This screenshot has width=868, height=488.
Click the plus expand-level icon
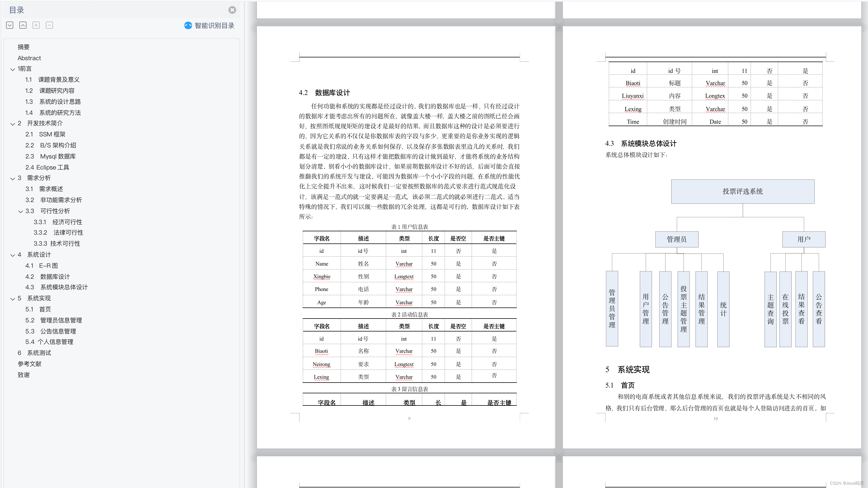click(x=36, y=25)
